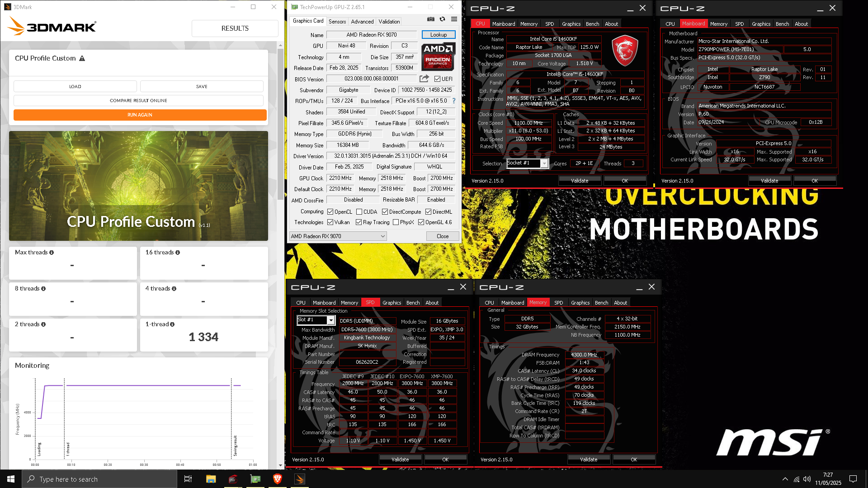Open the GPU-Z hamburger menu
This screenshot has height=488, width=868.
454,19
